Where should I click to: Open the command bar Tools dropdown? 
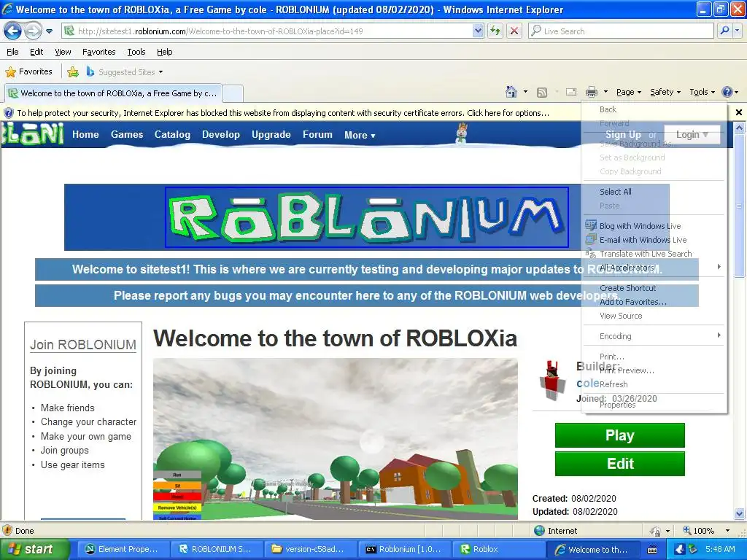703,92
